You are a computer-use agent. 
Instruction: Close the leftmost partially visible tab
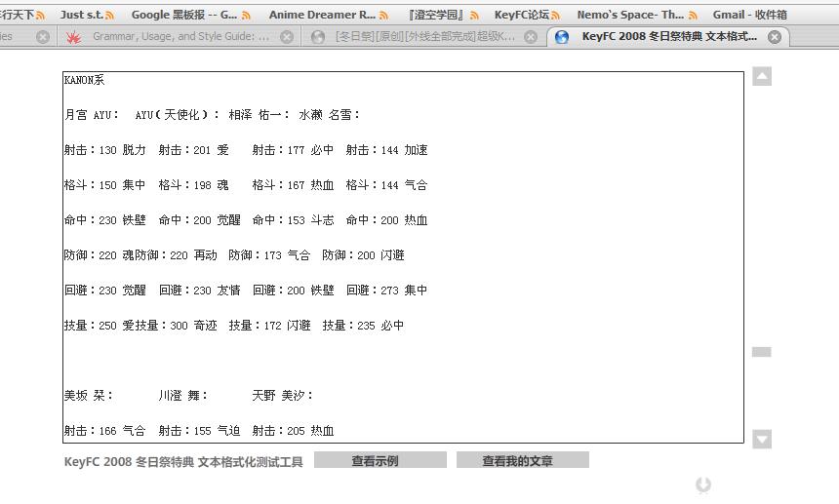coord(43,37)
